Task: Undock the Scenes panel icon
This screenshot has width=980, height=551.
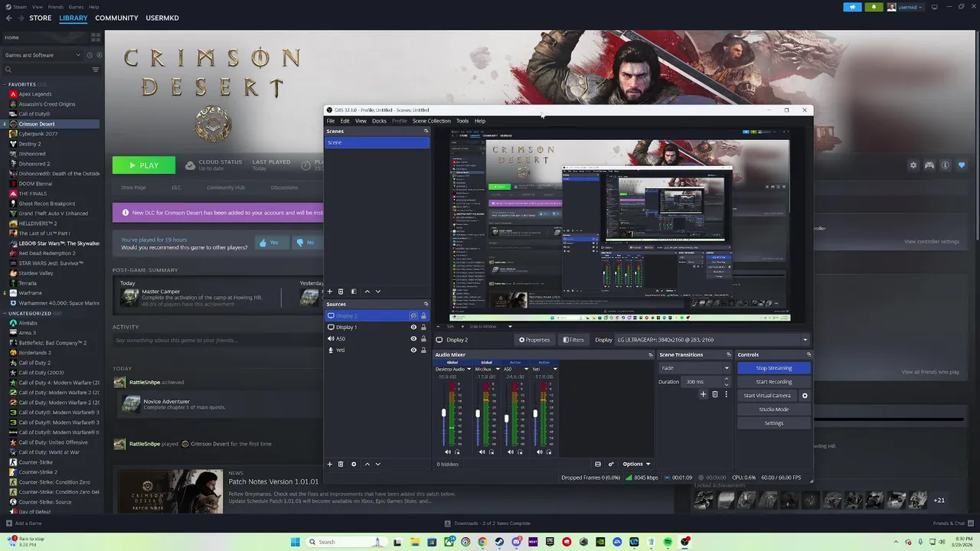Action: click(426, 131)
